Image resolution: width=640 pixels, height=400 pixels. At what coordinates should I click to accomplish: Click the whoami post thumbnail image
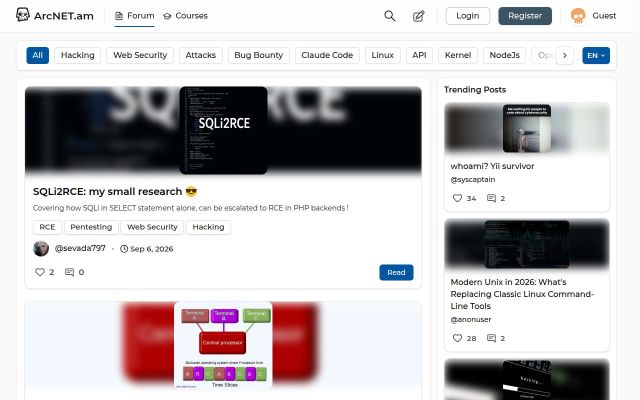click(527, 128)
